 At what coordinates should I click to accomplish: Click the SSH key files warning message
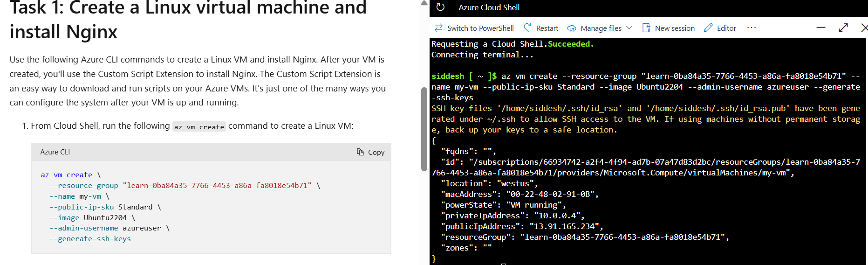pyautogui.click(x=646, y=119)
